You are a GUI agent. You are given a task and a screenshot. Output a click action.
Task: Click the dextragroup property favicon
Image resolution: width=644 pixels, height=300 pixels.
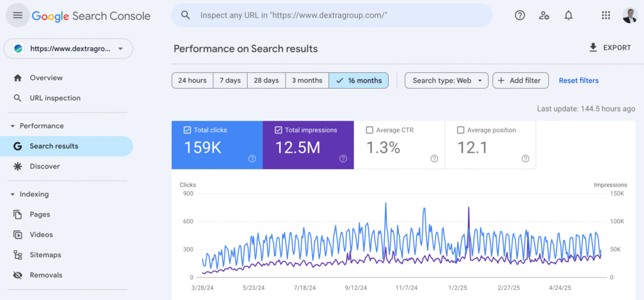point(18,48)
